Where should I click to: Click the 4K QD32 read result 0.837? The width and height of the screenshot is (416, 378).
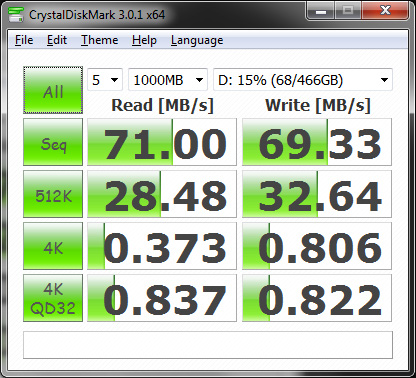coord(162,298)
